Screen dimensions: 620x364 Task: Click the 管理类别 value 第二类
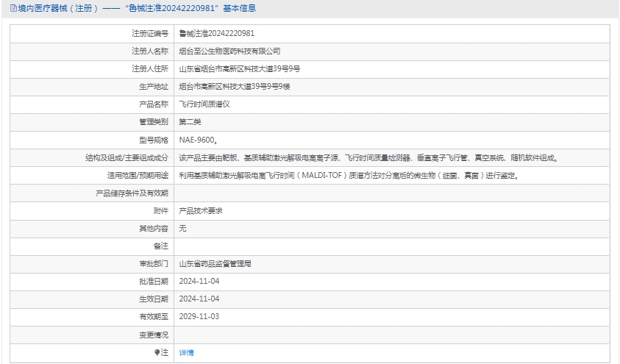click(190, 122)
